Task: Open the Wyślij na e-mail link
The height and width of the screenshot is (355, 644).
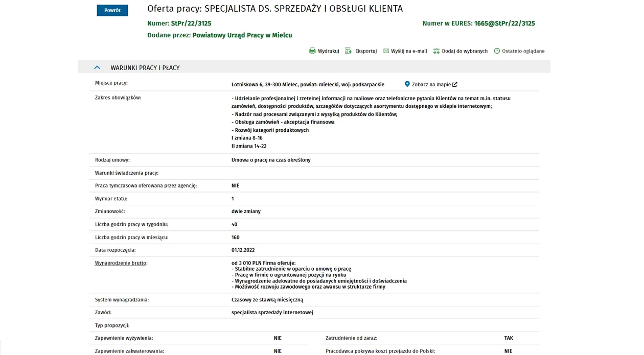Action: (x=409, y=51)
